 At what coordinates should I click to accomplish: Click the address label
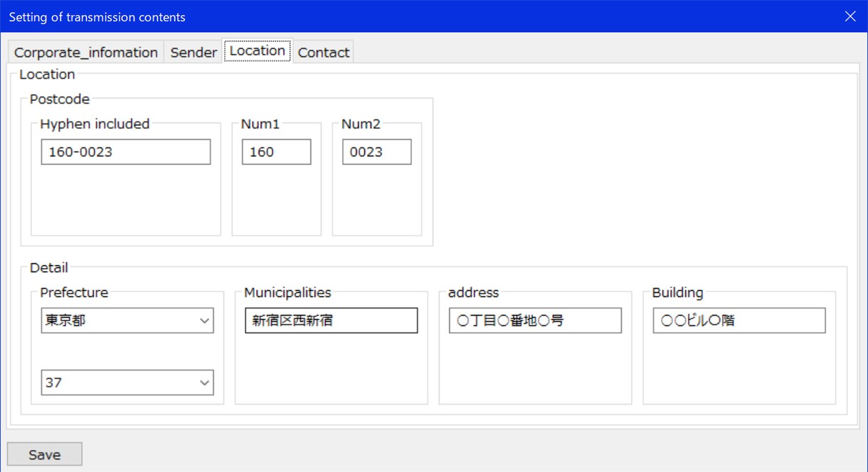(x=473, y=292)
